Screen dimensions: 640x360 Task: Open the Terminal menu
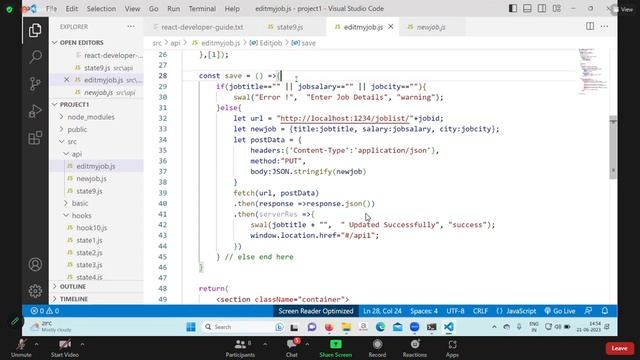point(202,9)
